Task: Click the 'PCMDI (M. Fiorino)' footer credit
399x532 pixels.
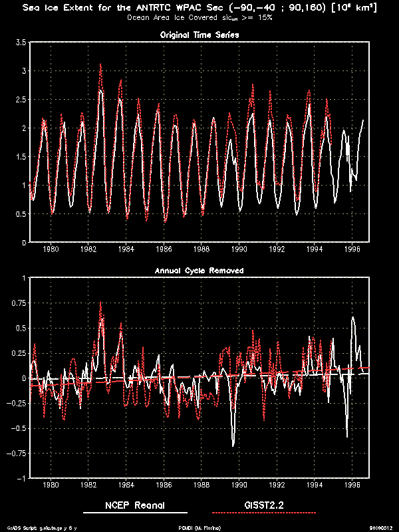Action: tap(199, 527)
